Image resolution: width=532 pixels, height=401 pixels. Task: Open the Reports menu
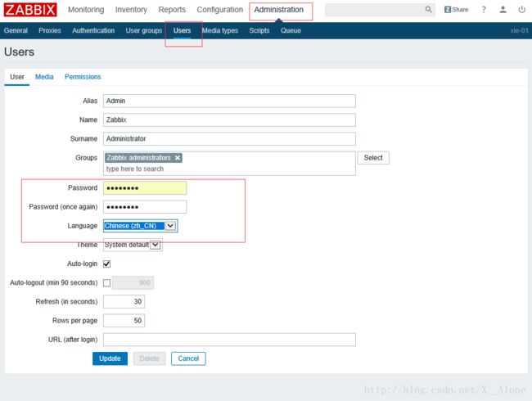(x=172, y=10)
